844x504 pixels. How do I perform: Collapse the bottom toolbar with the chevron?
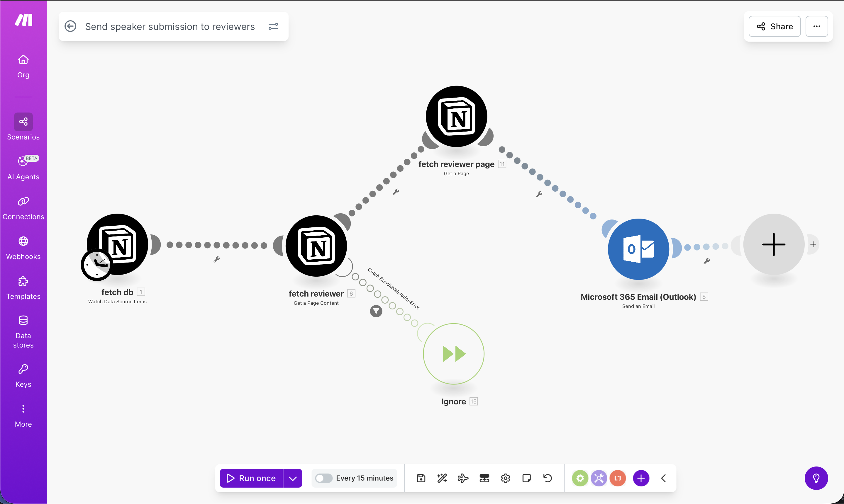[663, 478]
